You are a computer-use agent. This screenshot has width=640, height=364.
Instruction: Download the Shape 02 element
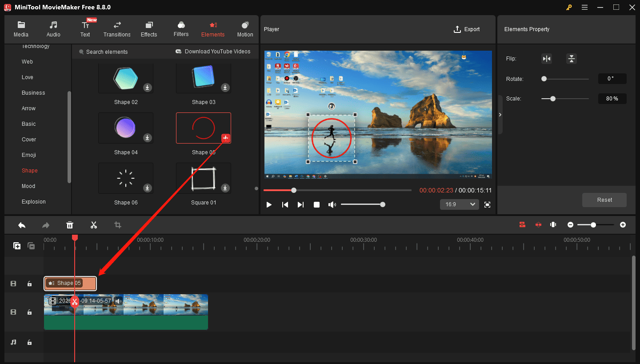click(x=148, y=88)
